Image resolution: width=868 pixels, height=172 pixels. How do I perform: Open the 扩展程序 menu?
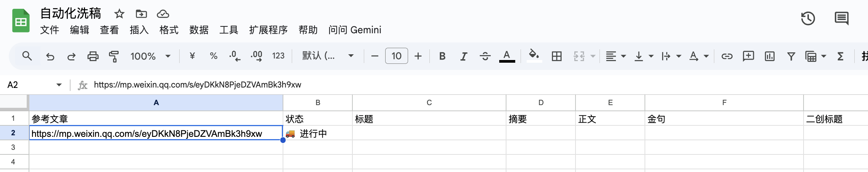268,30
